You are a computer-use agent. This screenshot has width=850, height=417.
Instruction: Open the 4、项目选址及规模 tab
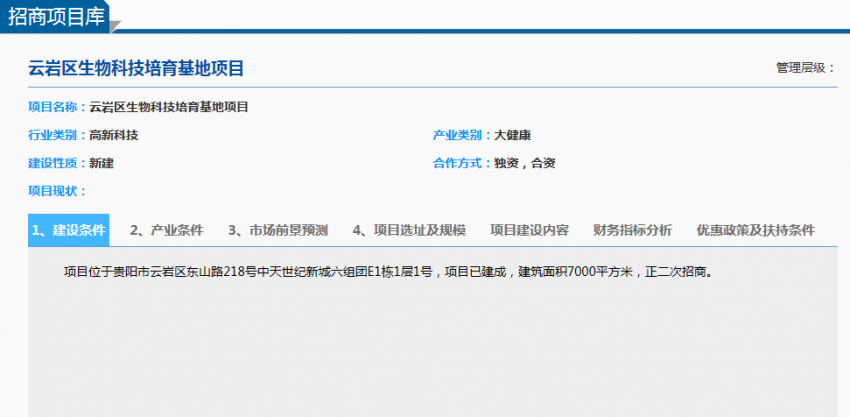point(409,230)
